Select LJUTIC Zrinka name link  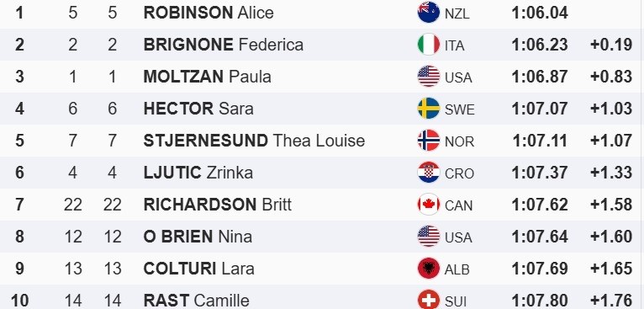(x=198, y=173)
